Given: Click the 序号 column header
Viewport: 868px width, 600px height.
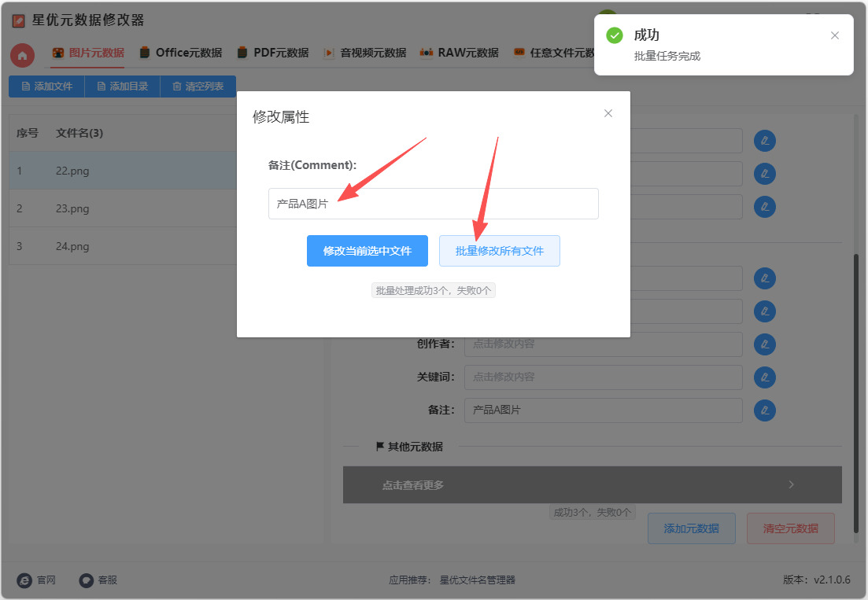Looking at the screenshot, I should coord(27,133).
